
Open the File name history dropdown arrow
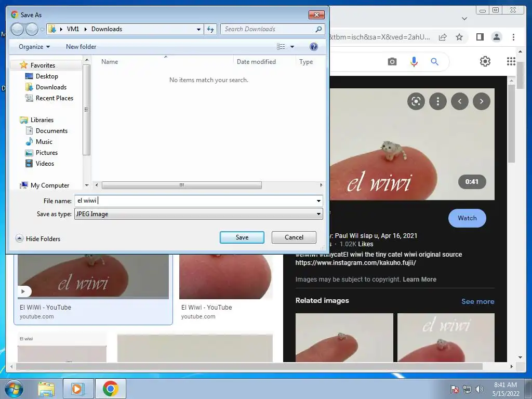[x=318, y=201]
